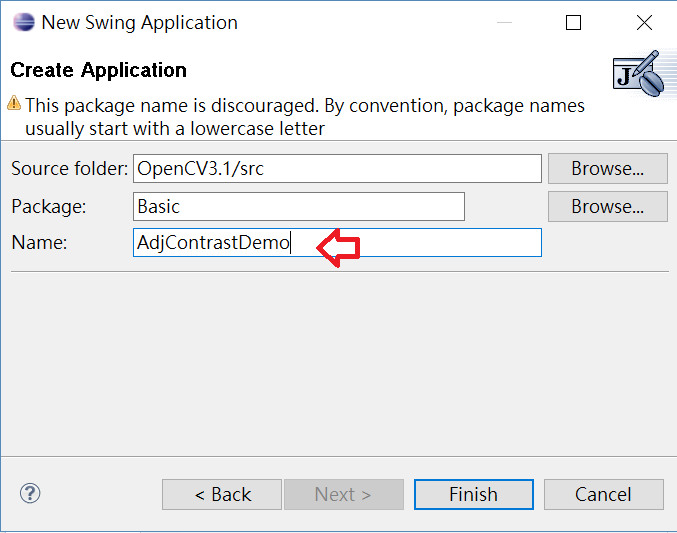
Task: Browse for the package
Action: click(607, 206)
